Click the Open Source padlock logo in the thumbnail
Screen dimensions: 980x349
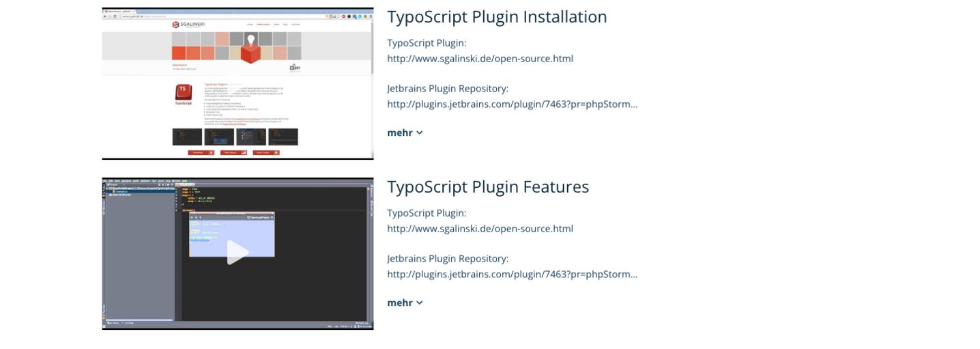pyautogui.click(x=295, y=68)
